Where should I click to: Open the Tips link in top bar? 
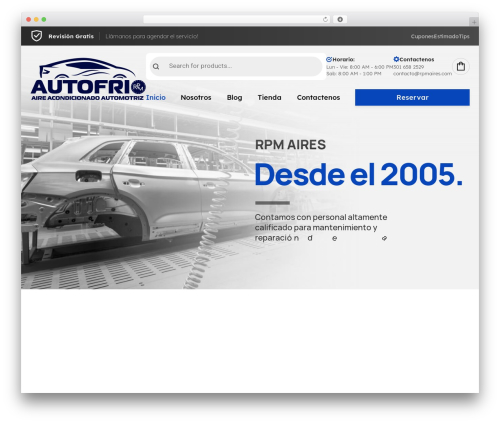pos(464,36)
